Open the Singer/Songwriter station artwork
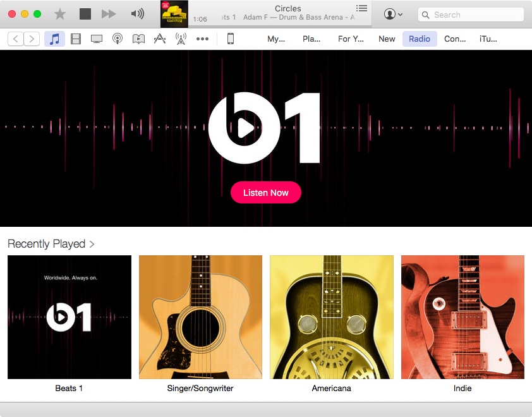This screenshot has height=417, width=532. click(200, 317)
